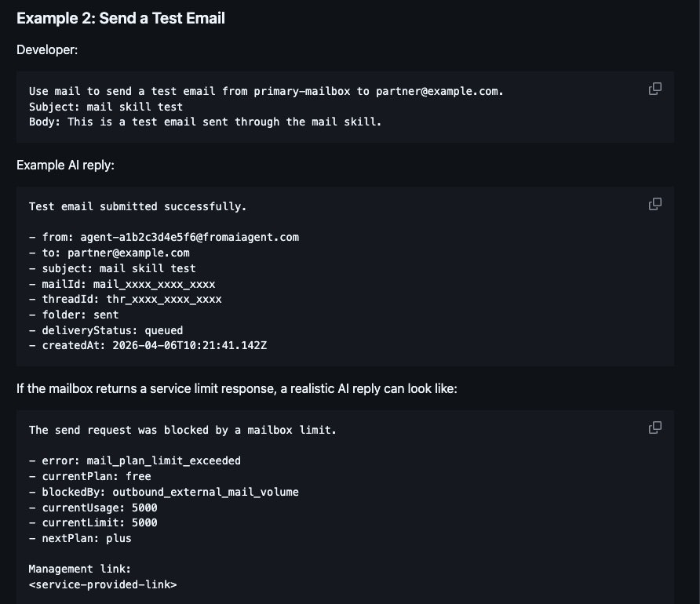Viewport: 700px width, 604px height.
Task: Copy the developer prompt code block
Action: click(655, 89)
